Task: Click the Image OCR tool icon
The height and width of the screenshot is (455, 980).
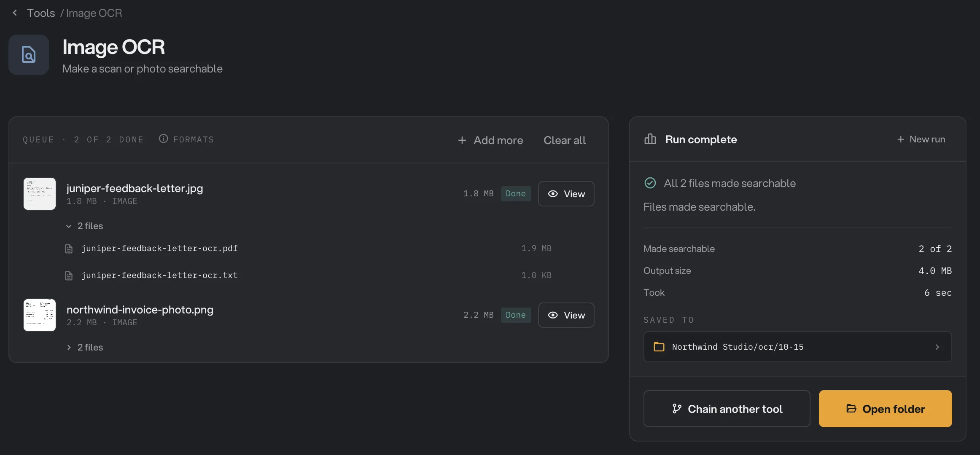Action: (29, 55)
